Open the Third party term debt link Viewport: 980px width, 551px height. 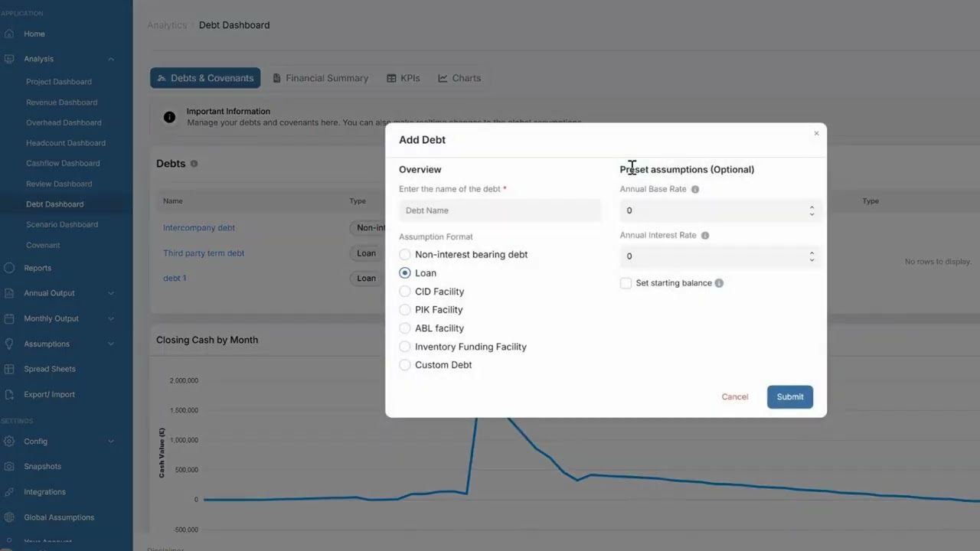(x=204, y=253)
